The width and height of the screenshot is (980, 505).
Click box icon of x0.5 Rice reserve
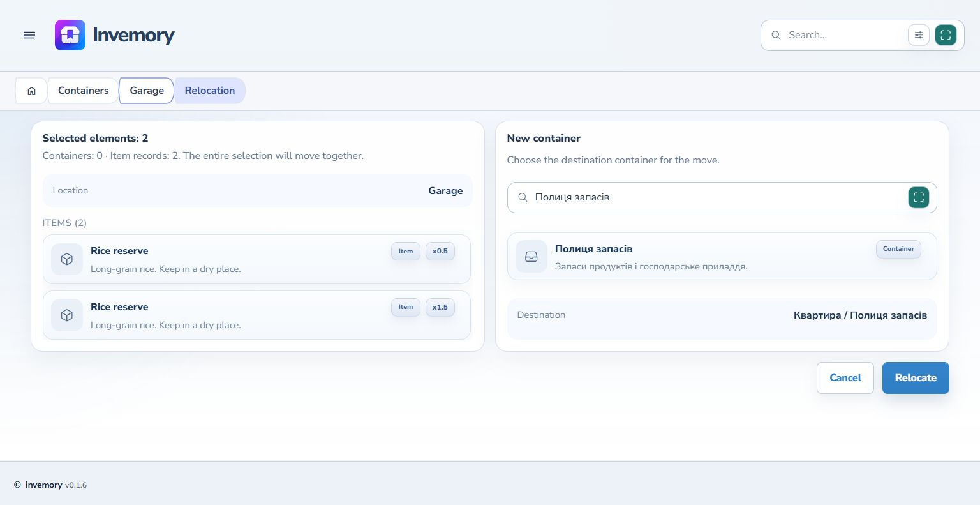67,259
